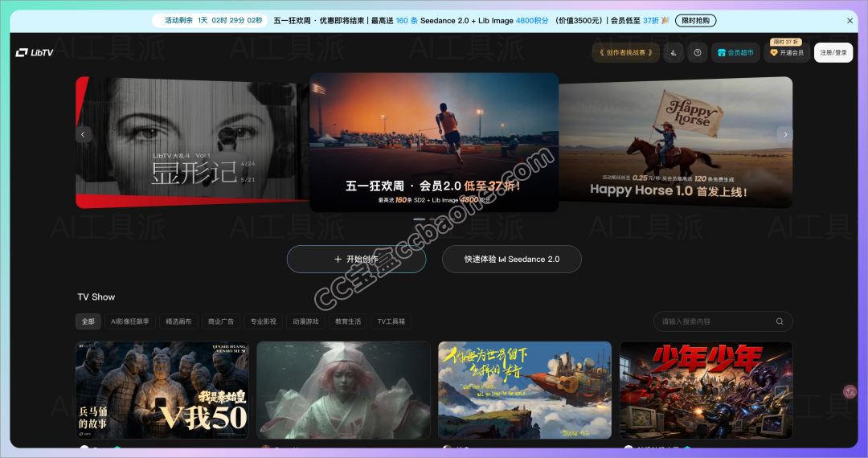Viewport: 868px width, 458px height.
Task: Click 快速体验 Seedance 2.0 button
Action: (511, 259)
